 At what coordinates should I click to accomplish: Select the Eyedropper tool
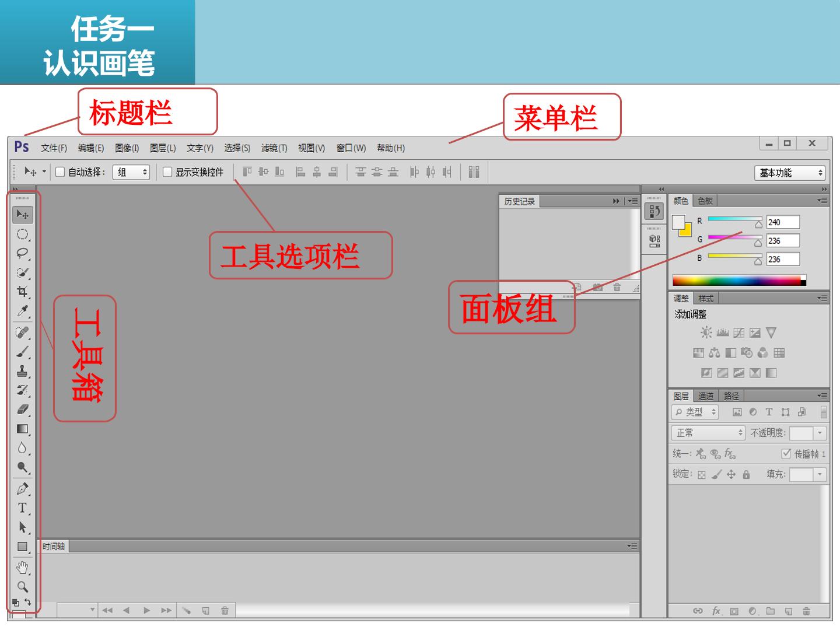tap(22, 311)
